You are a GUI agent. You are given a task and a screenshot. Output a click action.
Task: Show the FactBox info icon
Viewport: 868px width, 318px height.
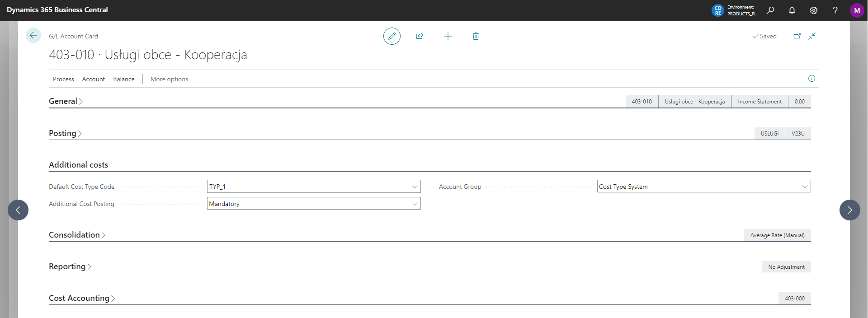[x=811, y=79]
